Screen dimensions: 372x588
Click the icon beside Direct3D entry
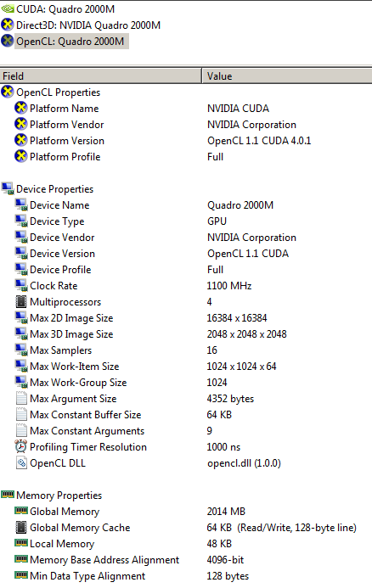[x=7, y=25]
